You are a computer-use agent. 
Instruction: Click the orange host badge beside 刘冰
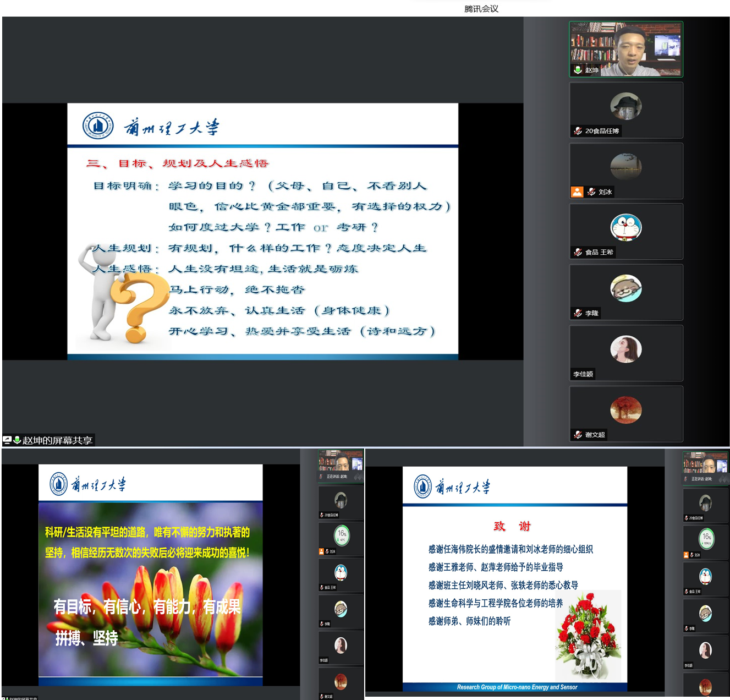tap(577, 192)
